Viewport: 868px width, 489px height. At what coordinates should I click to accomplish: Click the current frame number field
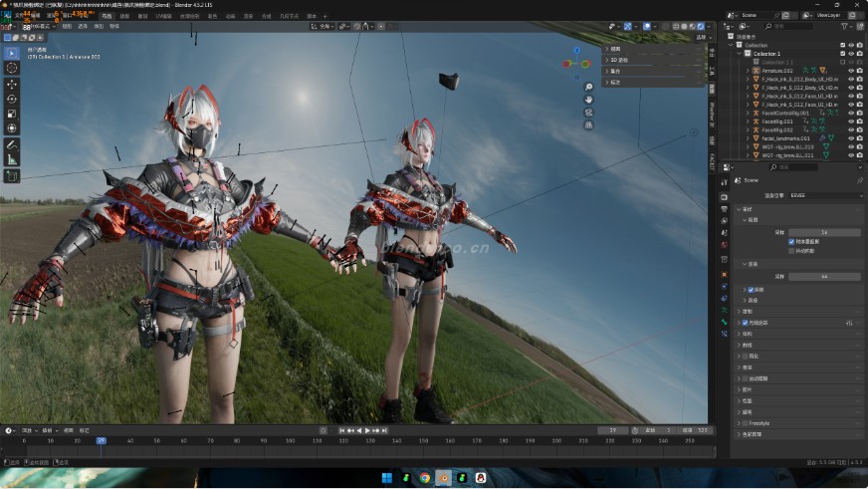[612, 430]
